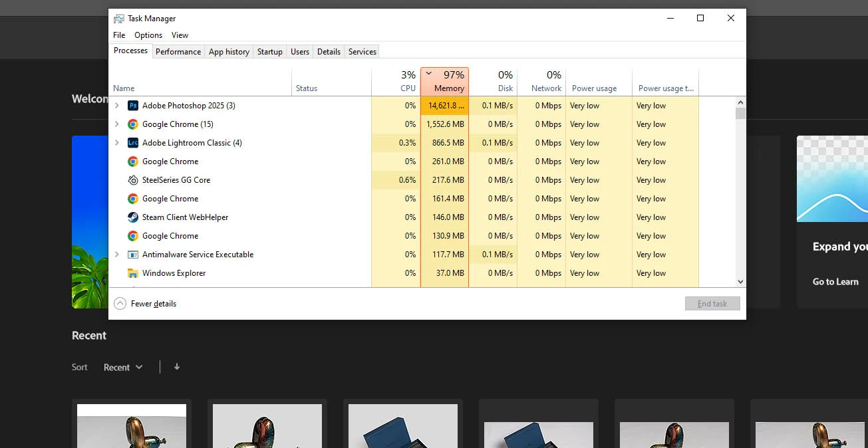
Task: Open the Options menu
Action: [148, 35]
